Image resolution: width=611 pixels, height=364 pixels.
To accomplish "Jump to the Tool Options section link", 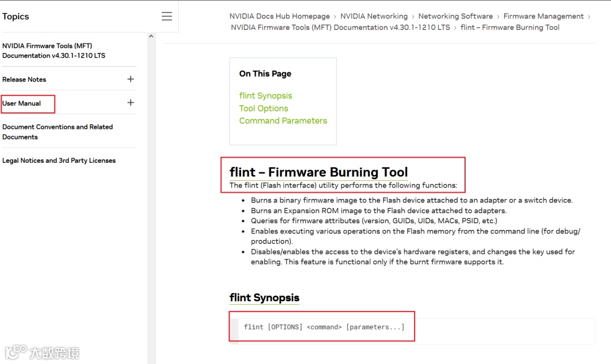I will click(264, 108).
